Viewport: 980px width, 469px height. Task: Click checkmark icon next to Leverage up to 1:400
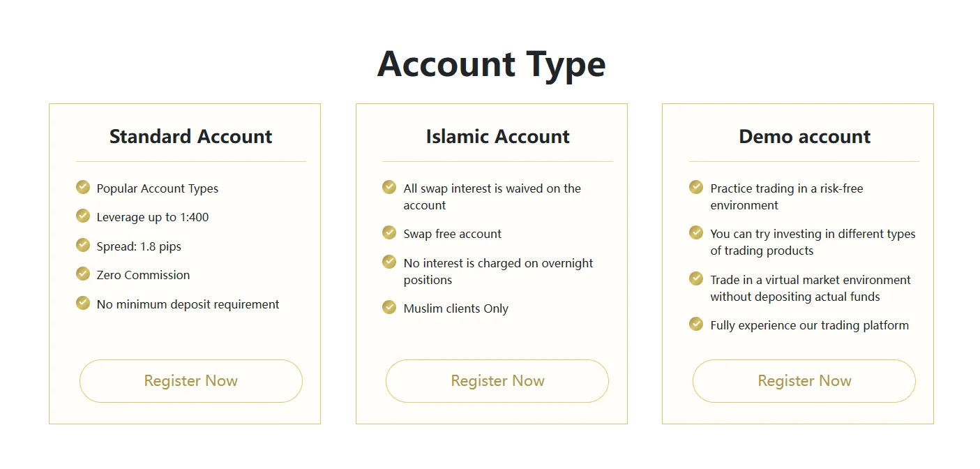(83, 216)
